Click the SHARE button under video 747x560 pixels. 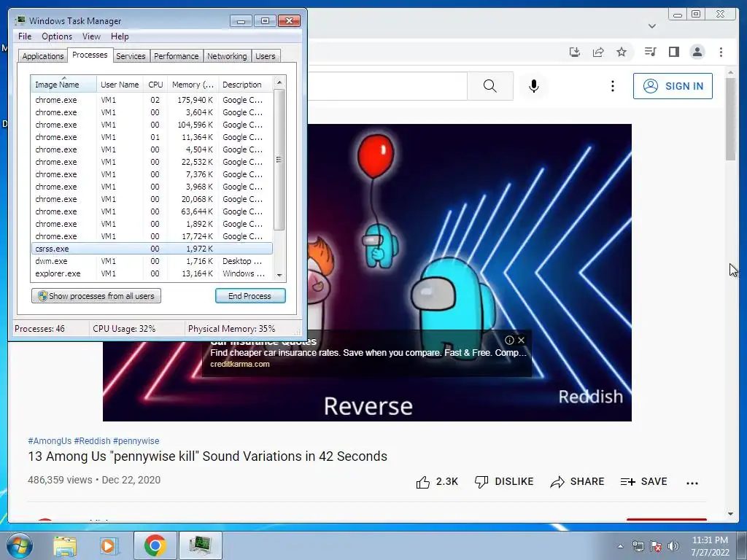[x=577, y=482]
